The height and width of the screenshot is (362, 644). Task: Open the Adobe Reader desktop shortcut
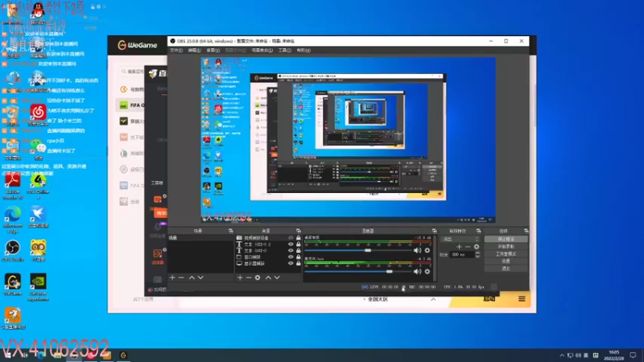point(13,186)
